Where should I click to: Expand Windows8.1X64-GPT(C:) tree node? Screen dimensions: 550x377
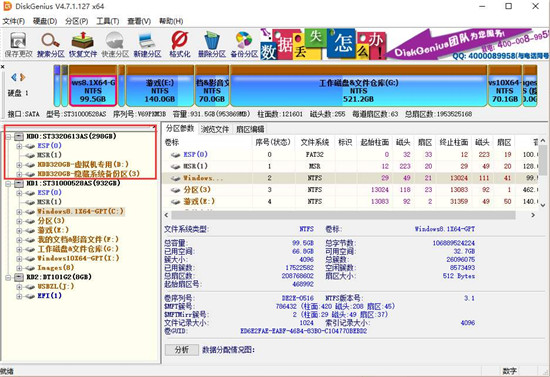click(19, 211)
